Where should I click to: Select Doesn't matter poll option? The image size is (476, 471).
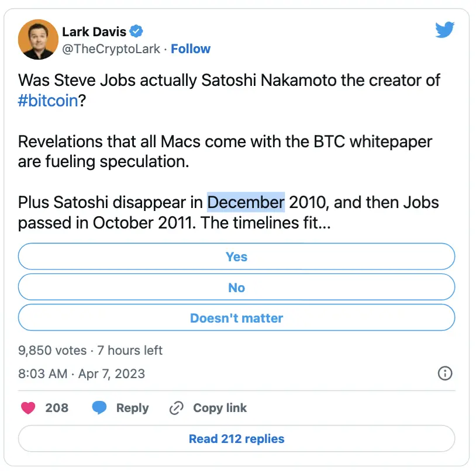(x=236, y=318)
